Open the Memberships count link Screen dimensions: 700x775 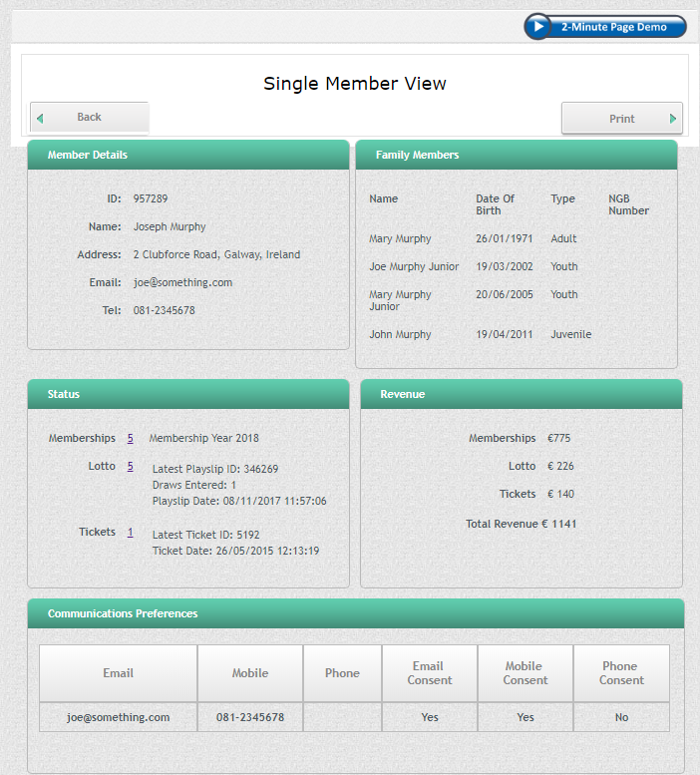(x=130, y=438)
